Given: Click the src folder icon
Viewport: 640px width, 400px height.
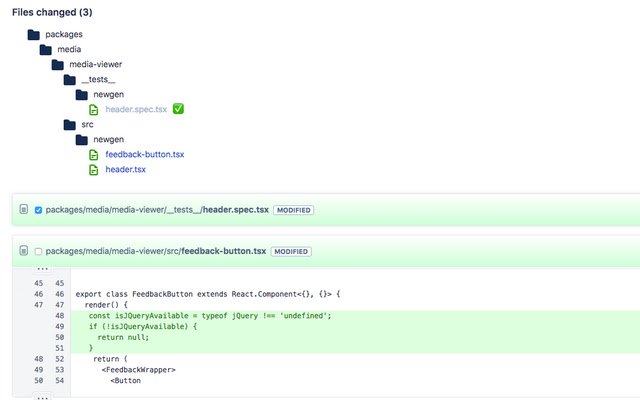Looking at the screenshot, I should pyautogui.click(x=70, y=125).
